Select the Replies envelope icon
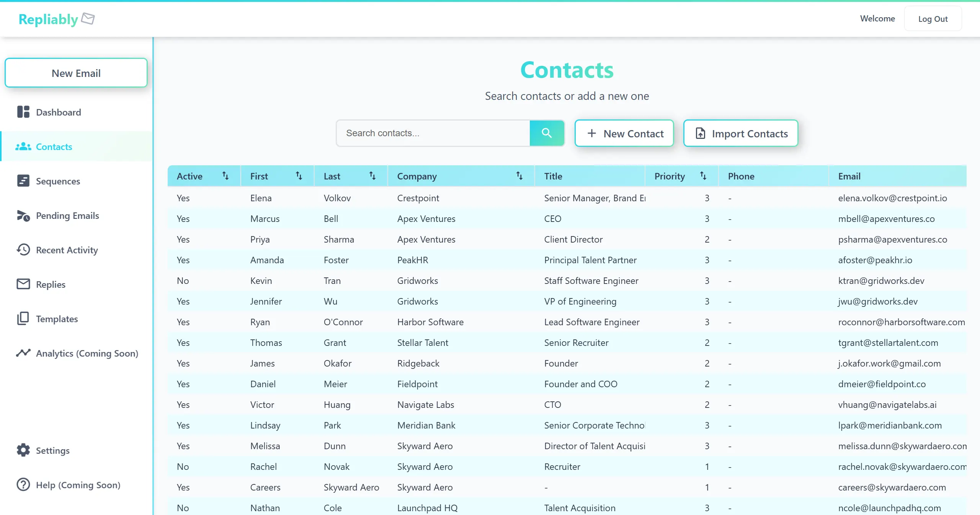The image size is (980, 515). [23, 284]
